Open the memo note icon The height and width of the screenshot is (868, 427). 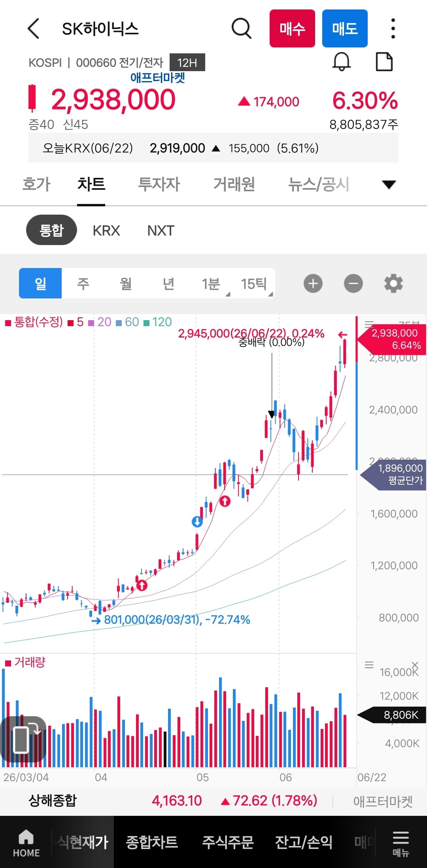(384, 62)
